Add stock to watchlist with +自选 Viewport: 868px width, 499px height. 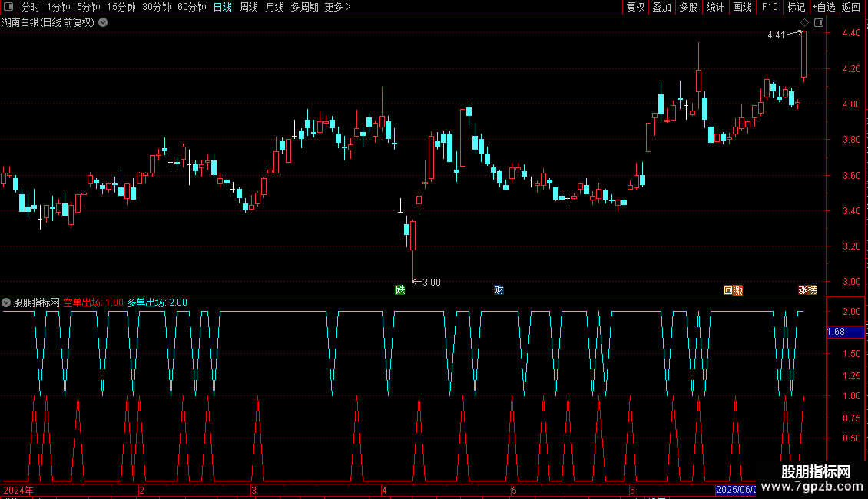pyautogui.click(x=823, y=7)
